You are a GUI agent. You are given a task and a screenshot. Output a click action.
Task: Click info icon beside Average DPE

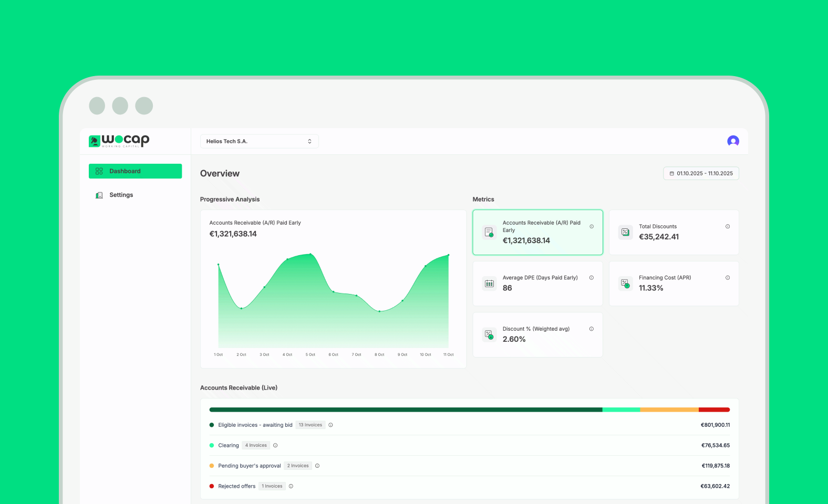click(592, 278)
